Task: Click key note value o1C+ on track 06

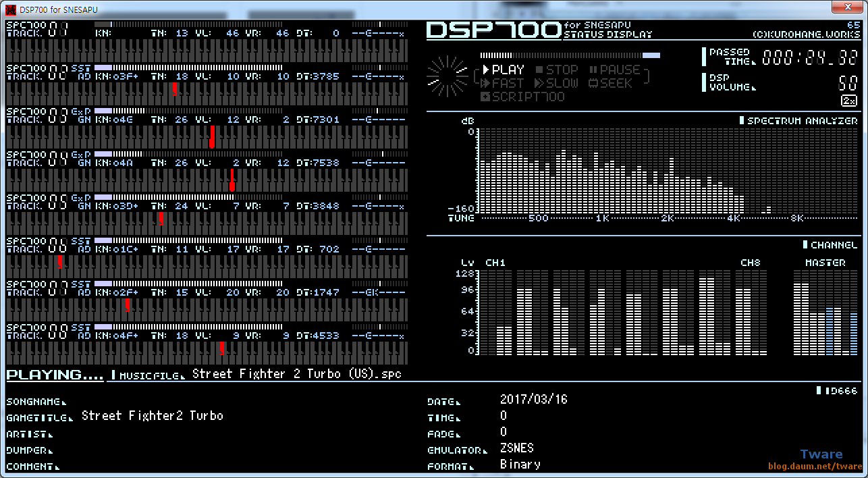Action: 126,249
